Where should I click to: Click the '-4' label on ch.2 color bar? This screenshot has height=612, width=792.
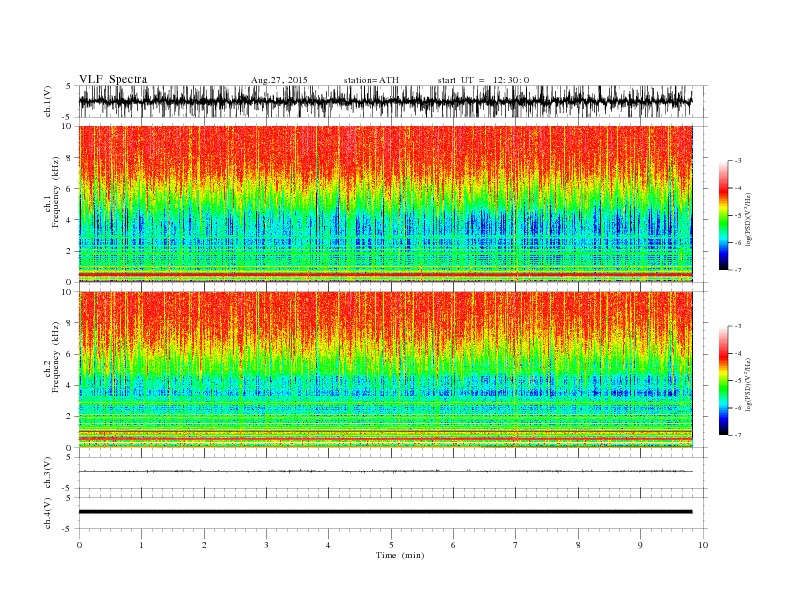(737, 353)
